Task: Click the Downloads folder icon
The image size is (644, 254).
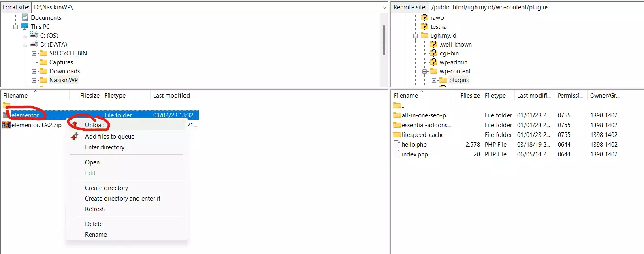Action: tap(43, 71)
